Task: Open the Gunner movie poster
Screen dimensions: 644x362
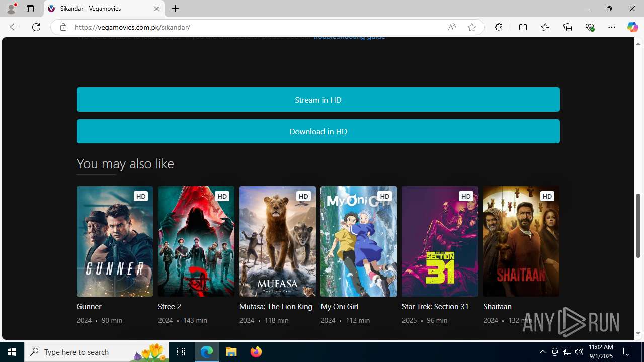Action: click(115, 241)
